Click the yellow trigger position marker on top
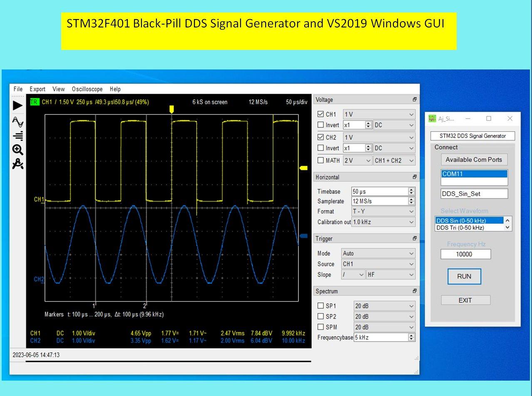Screen dimensions: 532x396 click(x=171, y=109)
